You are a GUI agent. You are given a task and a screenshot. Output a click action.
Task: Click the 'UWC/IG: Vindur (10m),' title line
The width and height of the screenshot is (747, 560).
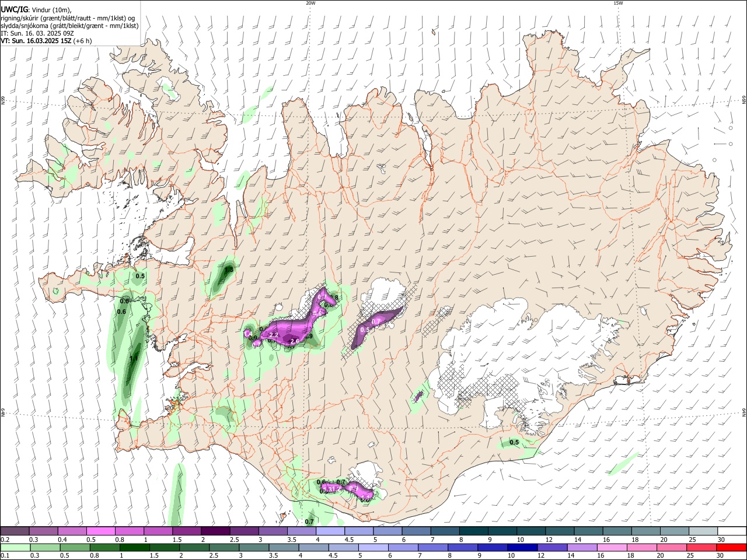[x=36, y=9]
